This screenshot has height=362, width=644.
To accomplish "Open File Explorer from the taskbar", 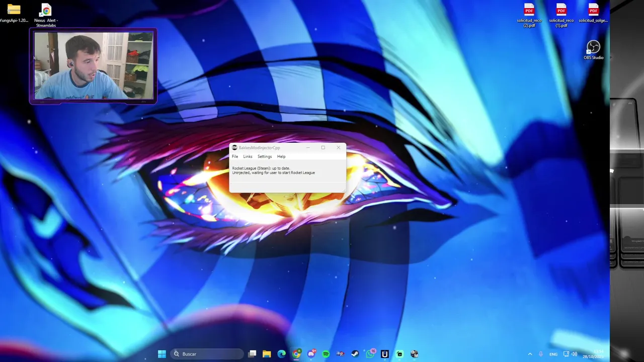I will 267,354.
